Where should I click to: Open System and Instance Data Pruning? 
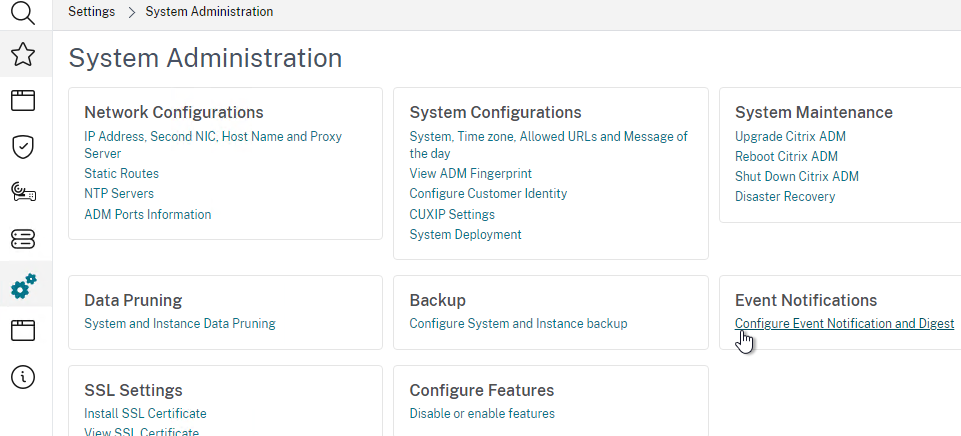click(179, 324)
